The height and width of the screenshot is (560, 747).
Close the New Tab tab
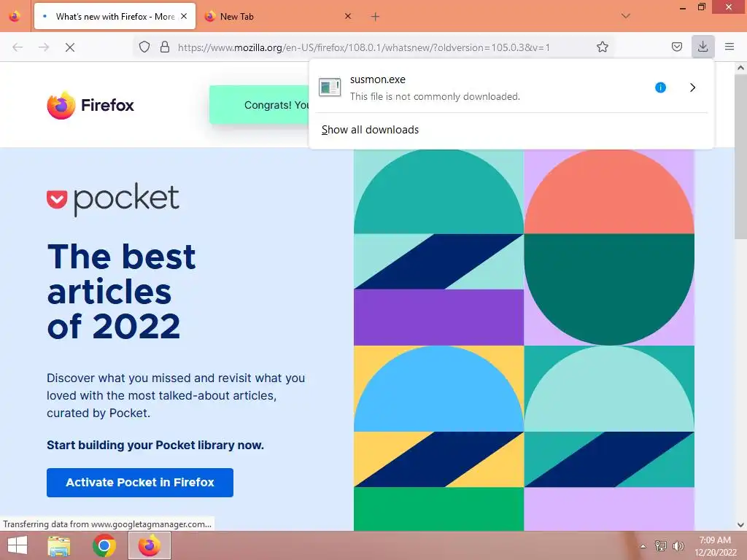[x=348, y=16]
